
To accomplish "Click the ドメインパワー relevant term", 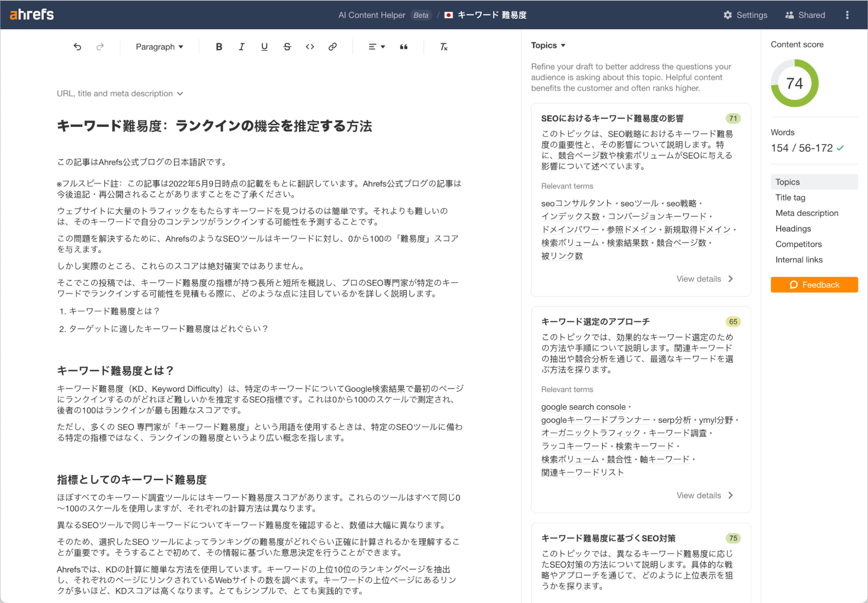I will click(570, 229).
